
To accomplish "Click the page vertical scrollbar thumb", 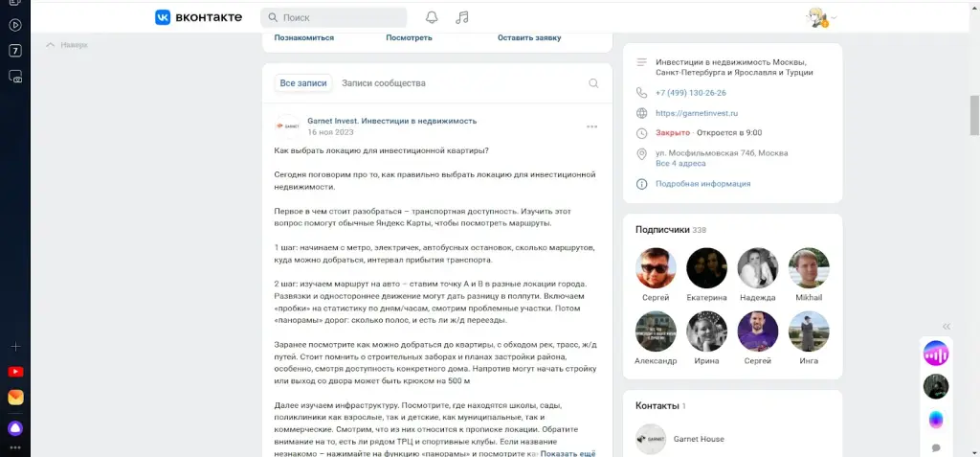I will (x=974, y=115).
